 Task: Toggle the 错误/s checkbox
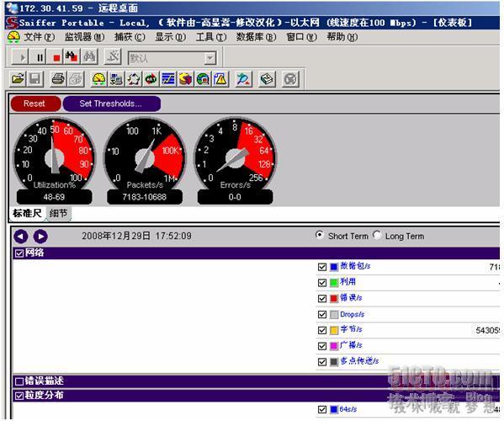click(322, 298)
